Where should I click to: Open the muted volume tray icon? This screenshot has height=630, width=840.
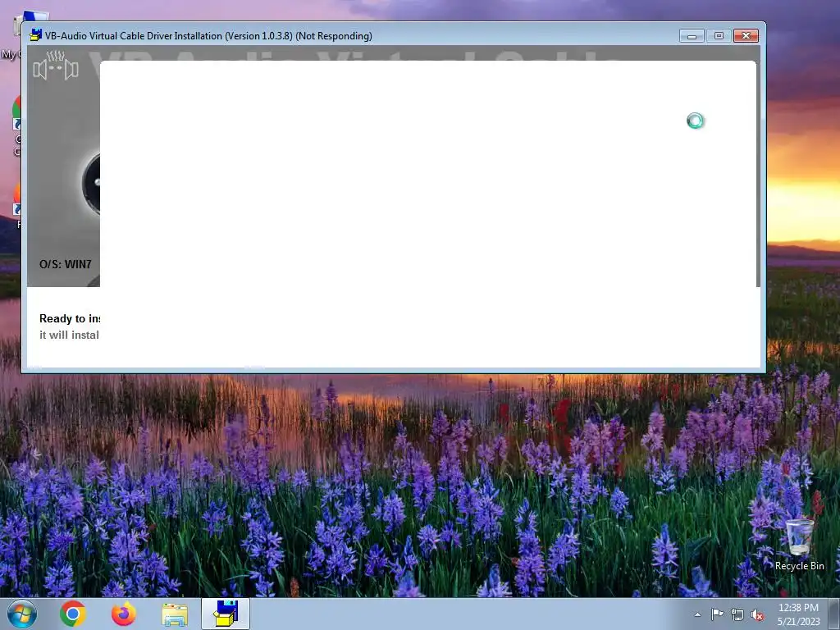tap(757, 615)
